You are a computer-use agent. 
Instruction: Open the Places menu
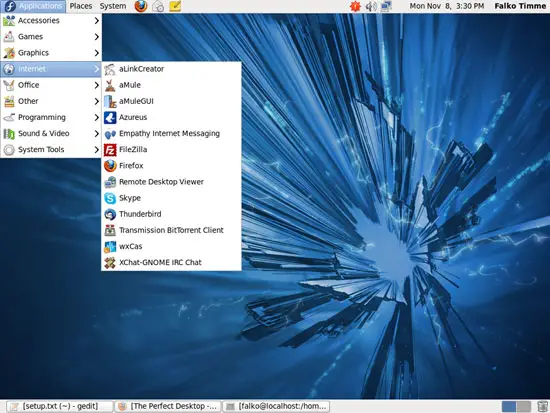(x=81, y=6)
